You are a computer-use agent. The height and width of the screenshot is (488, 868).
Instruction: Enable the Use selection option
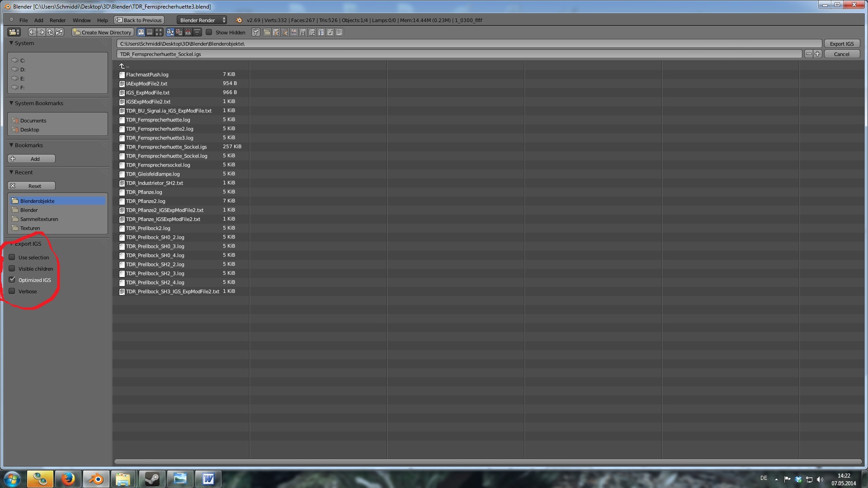pos(12,257)
